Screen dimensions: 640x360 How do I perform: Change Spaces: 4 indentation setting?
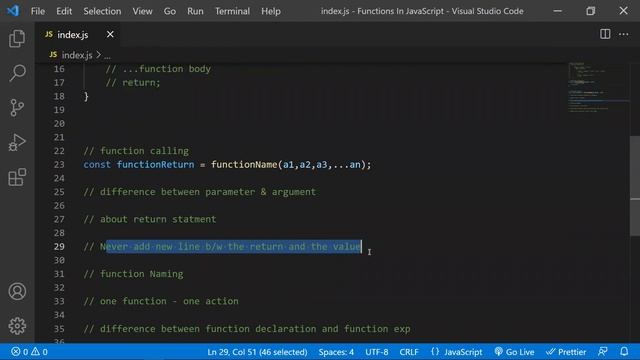coord(336,352)
